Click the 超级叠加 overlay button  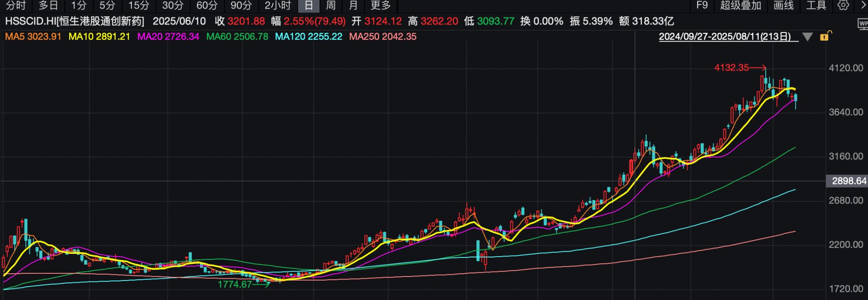tap(741, 5)
